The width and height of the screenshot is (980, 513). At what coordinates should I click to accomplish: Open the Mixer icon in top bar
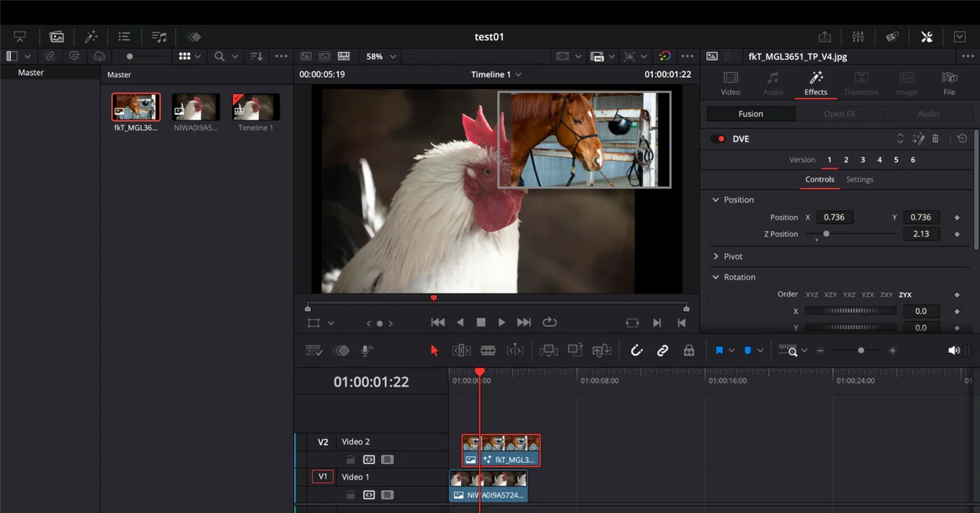coord(858,37)
